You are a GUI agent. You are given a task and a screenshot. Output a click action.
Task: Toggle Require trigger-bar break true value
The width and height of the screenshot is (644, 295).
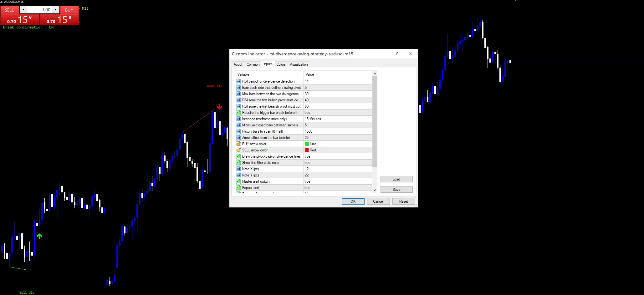click(x=338, y=113)
